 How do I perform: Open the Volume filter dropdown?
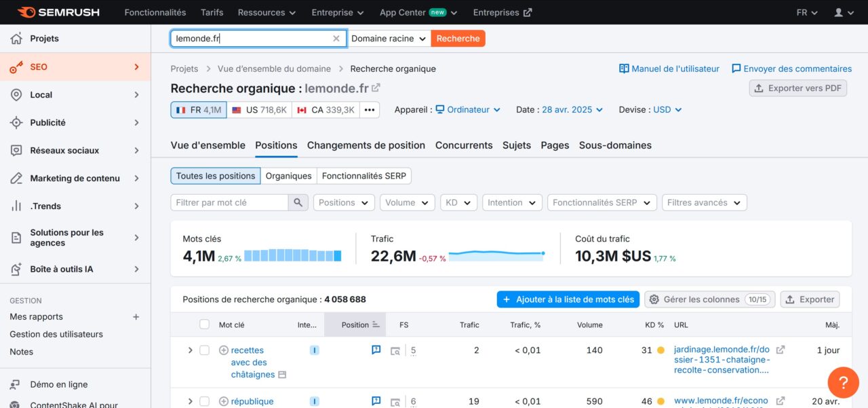click(x=407, y=202)
